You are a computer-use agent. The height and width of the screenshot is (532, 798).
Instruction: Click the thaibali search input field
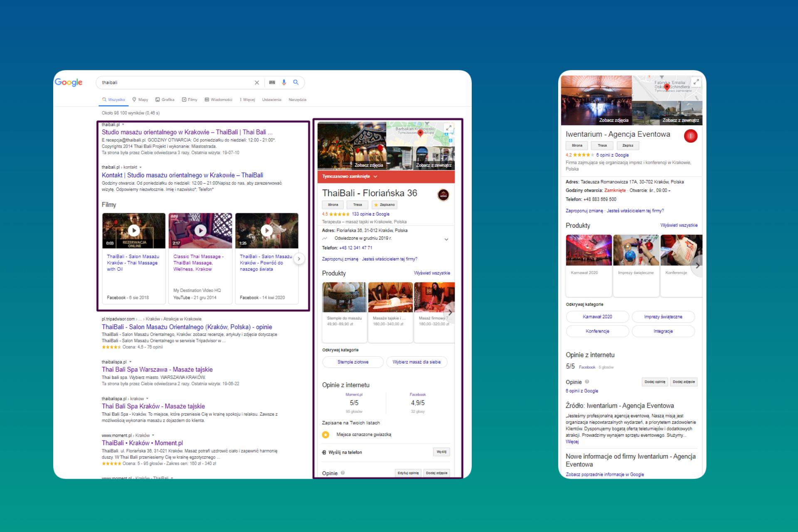175,82
